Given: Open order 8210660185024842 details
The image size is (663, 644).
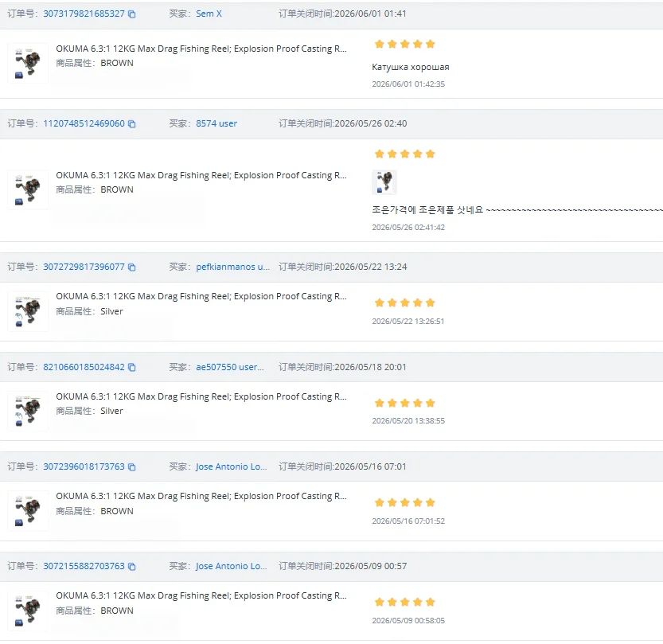Looking at the screenshot, I should coord(84,367).
